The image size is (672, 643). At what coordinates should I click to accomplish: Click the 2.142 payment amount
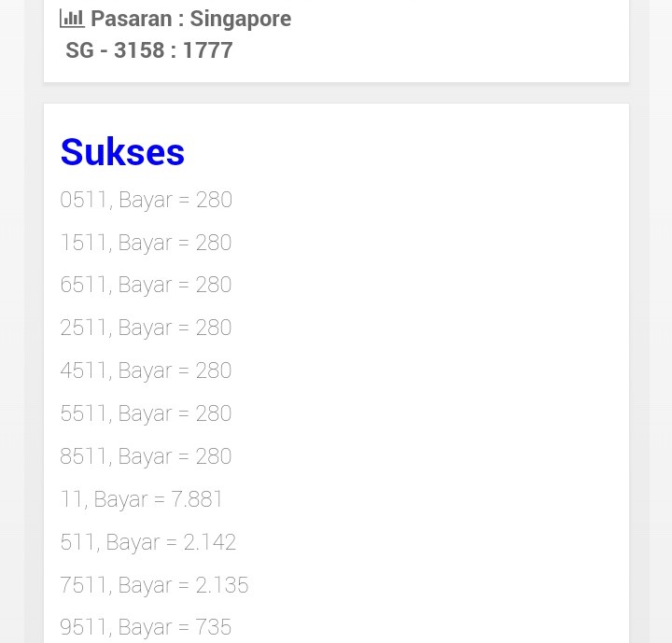click(209, 542)
